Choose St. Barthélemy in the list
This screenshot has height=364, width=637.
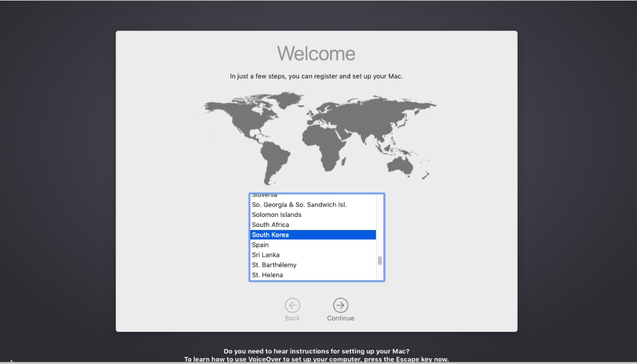(x=313, y=265)
